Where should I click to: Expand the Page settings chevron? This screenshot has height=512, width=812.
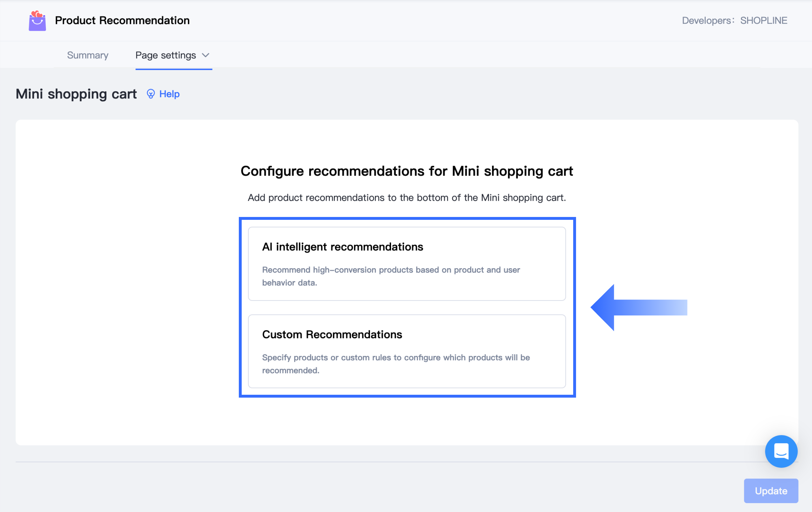tap(206, 55)
